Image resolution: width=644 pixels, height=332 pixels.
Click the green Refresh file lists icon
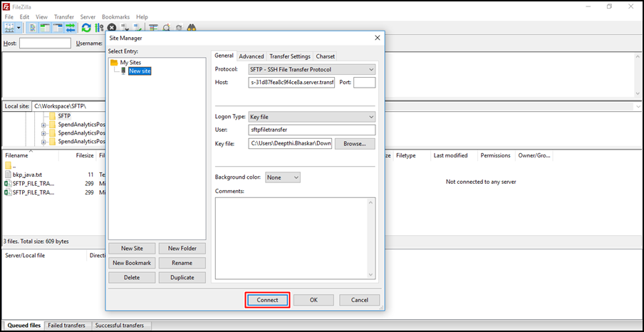pos(86,28)
